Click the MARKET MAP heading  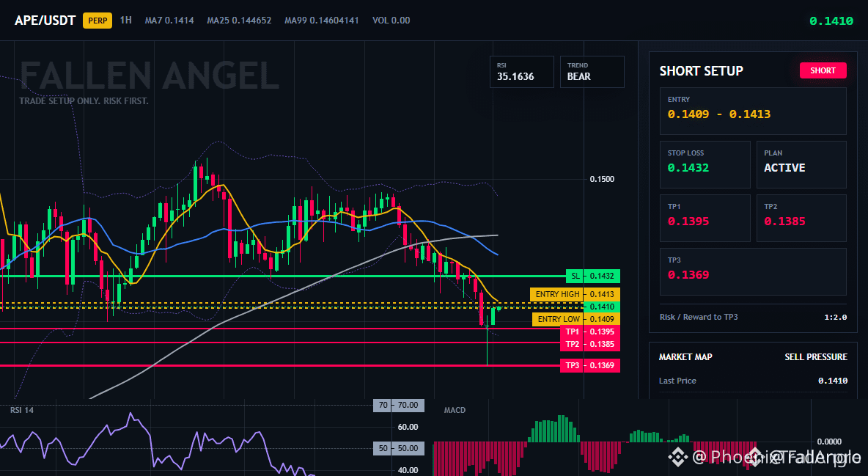coord(685,357)
